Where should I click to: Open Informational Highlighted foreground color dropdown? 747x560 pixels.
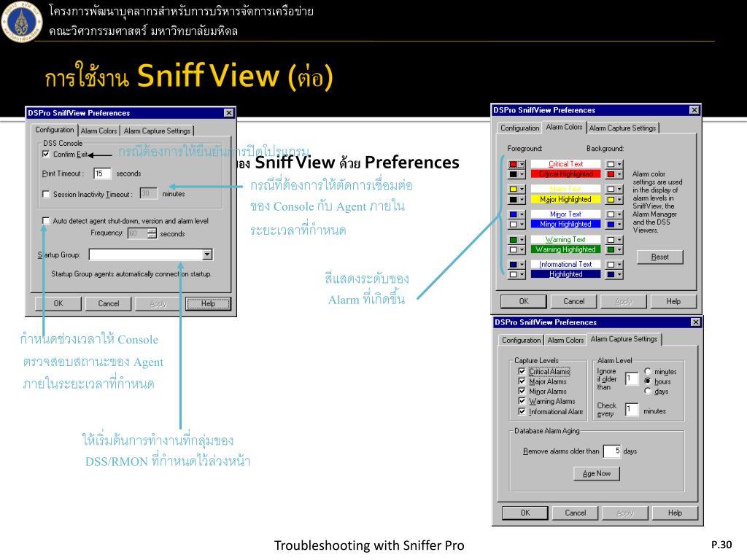click(x=522, y=274)
